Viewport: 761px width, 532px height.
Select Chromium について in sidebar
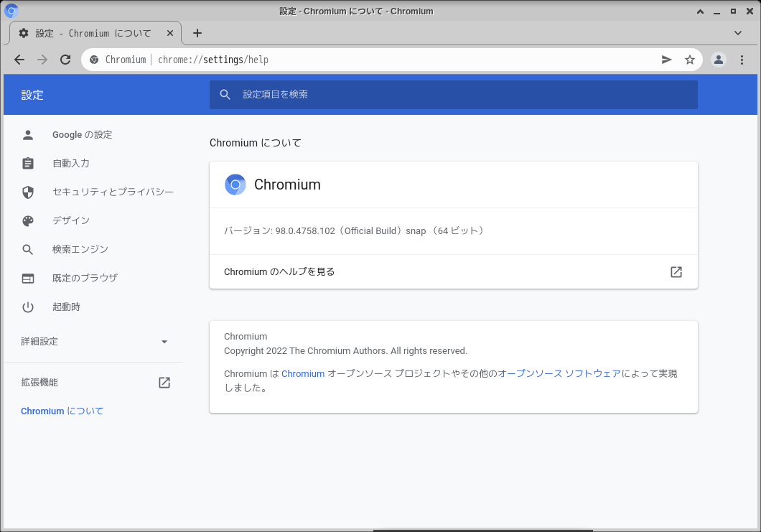pyautogui.click(x=62, y=411)
